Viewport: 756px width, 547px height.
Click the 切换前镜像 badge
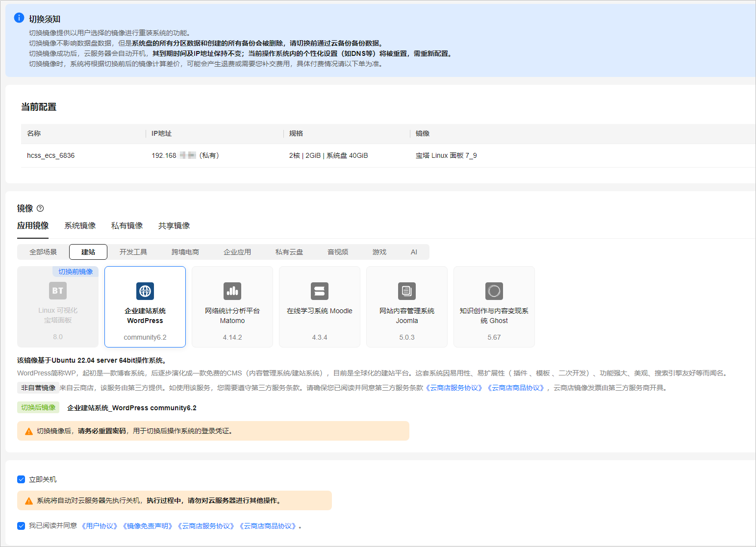click(x=76, y=272)
